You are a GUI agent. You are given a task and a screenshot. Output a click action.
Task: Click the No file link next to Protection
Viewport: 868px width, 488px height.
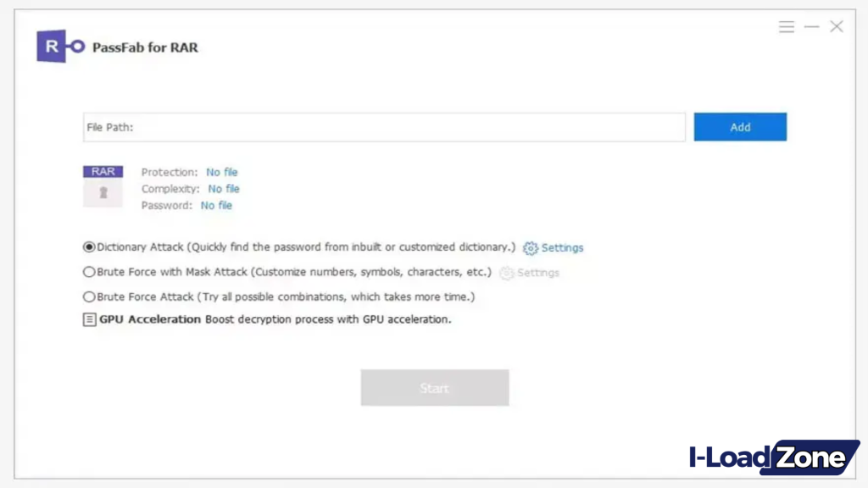coord(221,172)
